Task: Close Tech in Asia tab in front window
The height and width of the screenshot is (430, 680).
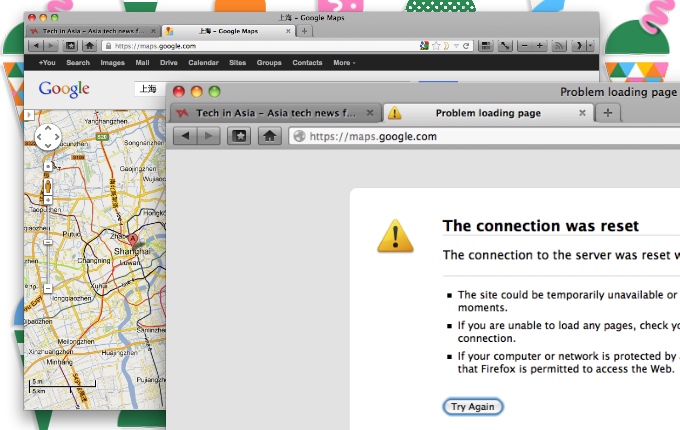Action: click(369, 113)
